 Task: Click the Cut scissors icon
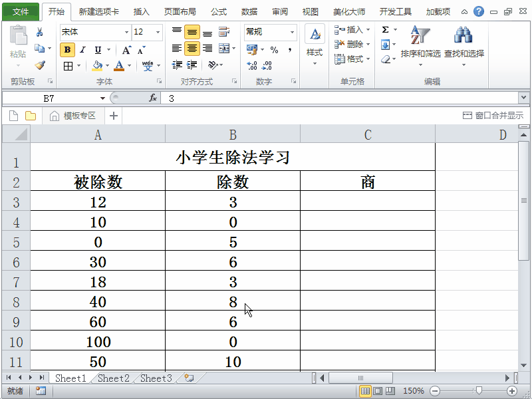pos(40,32)
